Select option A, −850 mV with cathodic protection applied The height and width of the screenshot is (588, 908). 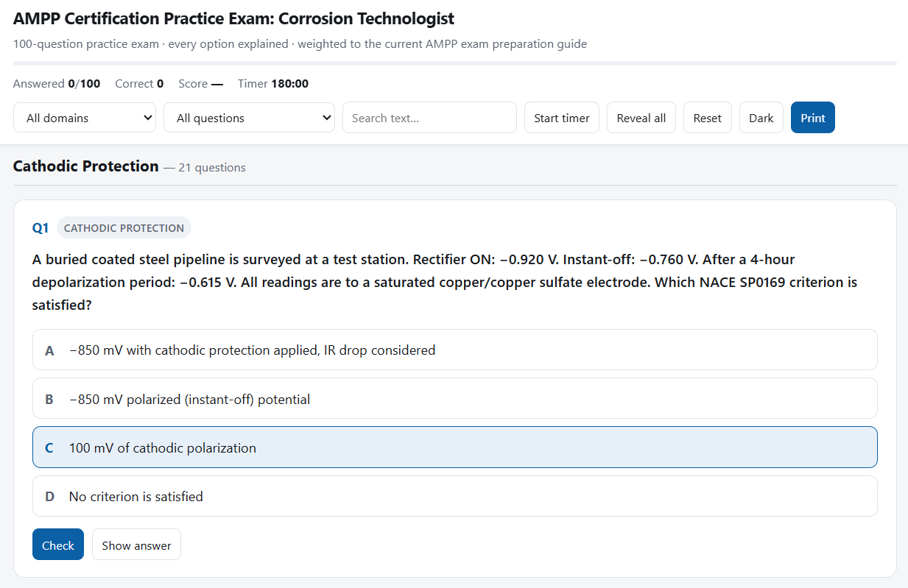[455, 350]
